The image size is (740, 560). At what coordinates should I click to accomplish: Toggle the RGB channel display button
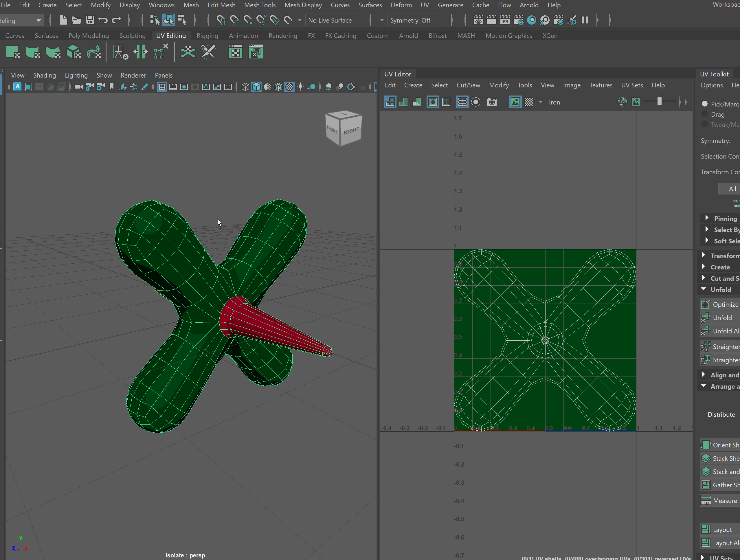point(622,102)
